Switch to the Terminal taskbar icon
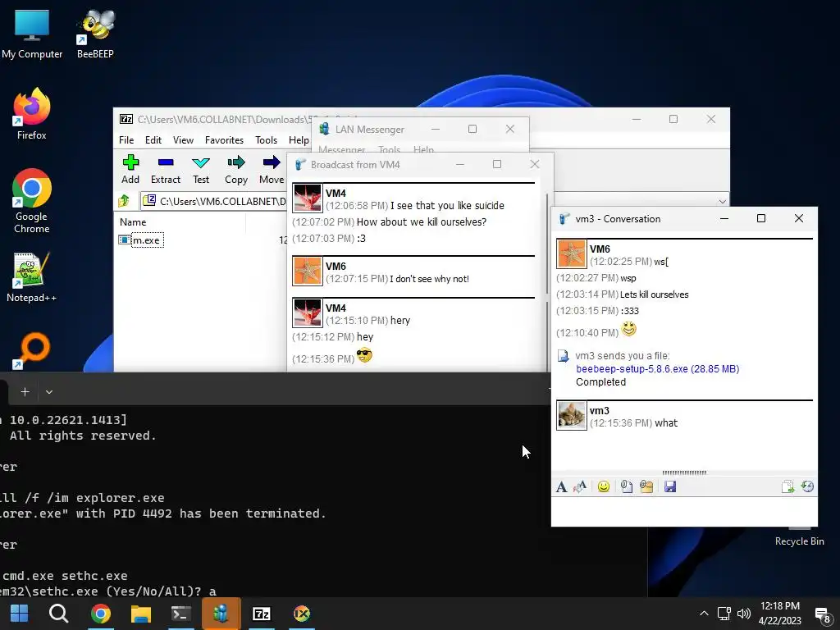The image size is (840, 630). (181, 614)
